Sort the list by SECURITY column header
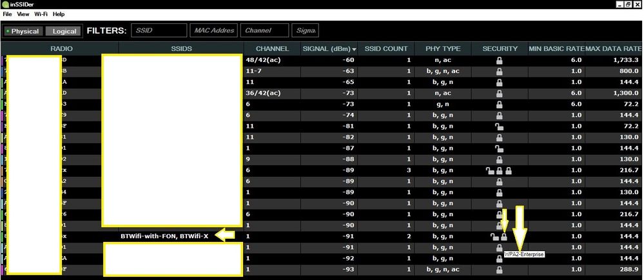Screen dimensions: 644x280 (500, 49)
